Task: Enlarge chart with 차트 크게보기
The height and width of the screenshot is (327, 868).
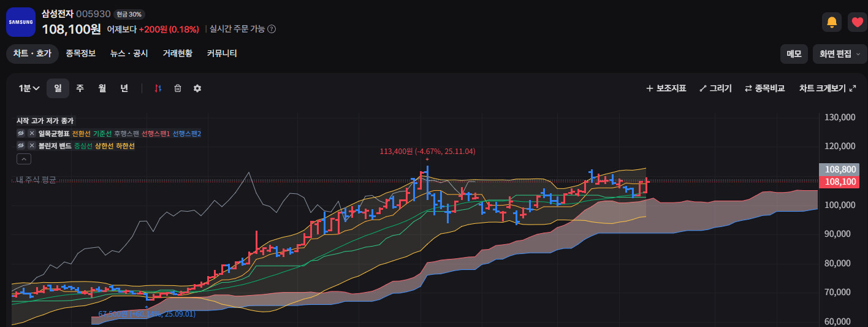Action: pyautogui.click(x=828, y=88)
